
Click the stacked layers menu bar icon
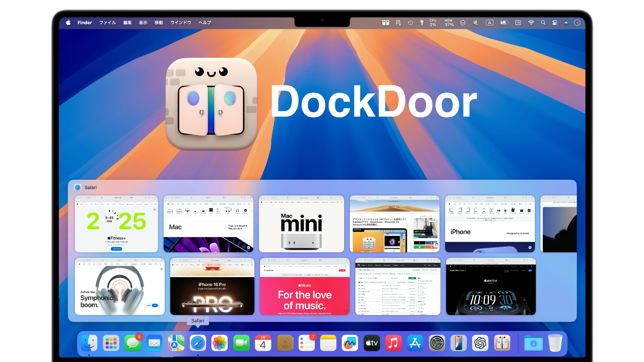pos(463,23)
